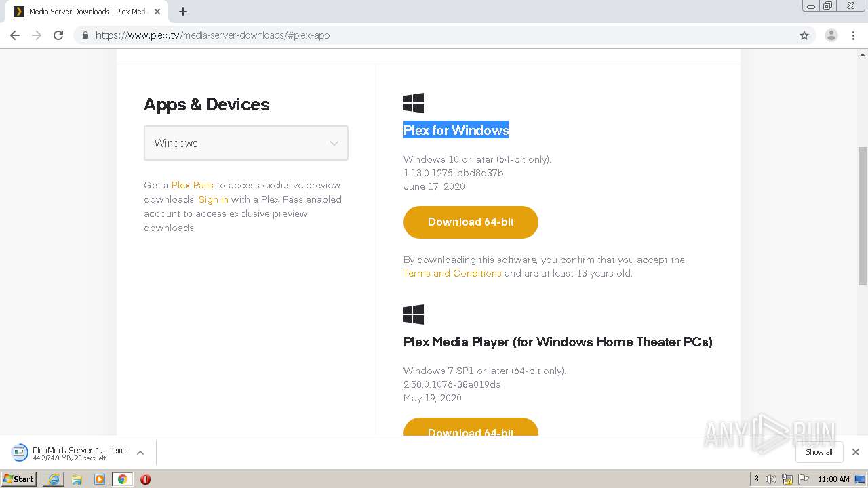Click version text 2.58.0.1076-38e019da
Screen dimensions: 868x488
point(452,384)
